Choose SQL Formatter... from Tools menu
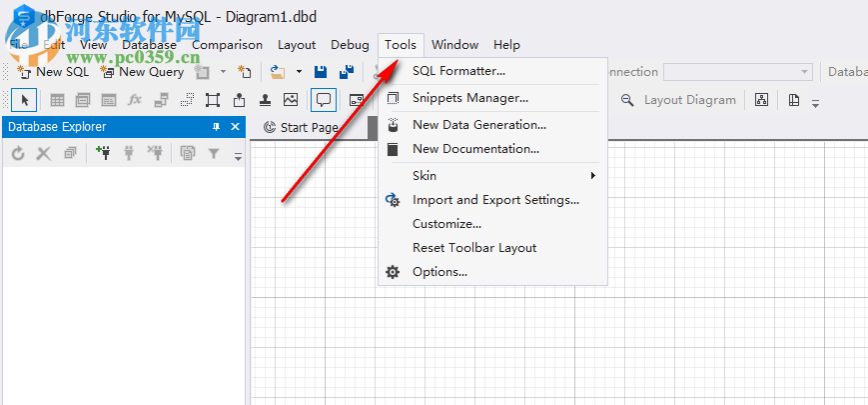This screenshot has height=405, width=868. pyautogui.click(x=493, y=71)
